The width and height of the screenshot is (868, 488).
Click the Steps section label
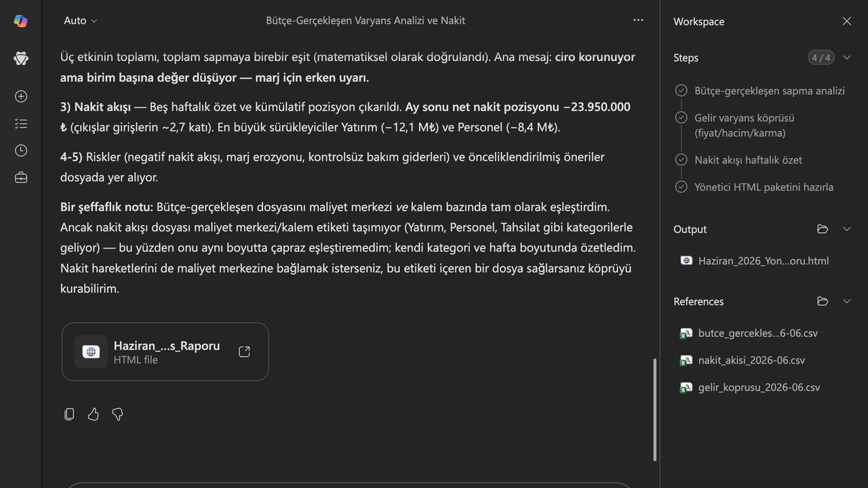coord(686,58)
